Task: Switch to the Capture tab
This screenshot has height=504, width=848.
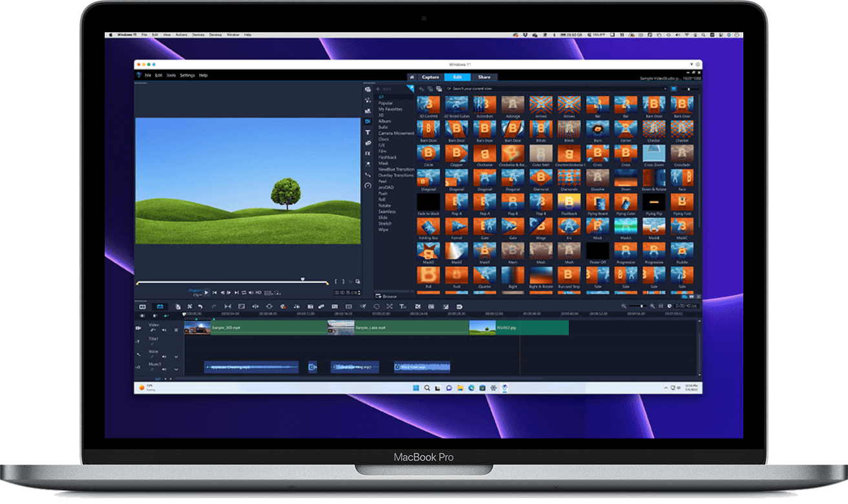Action: [x=430, y=77]
